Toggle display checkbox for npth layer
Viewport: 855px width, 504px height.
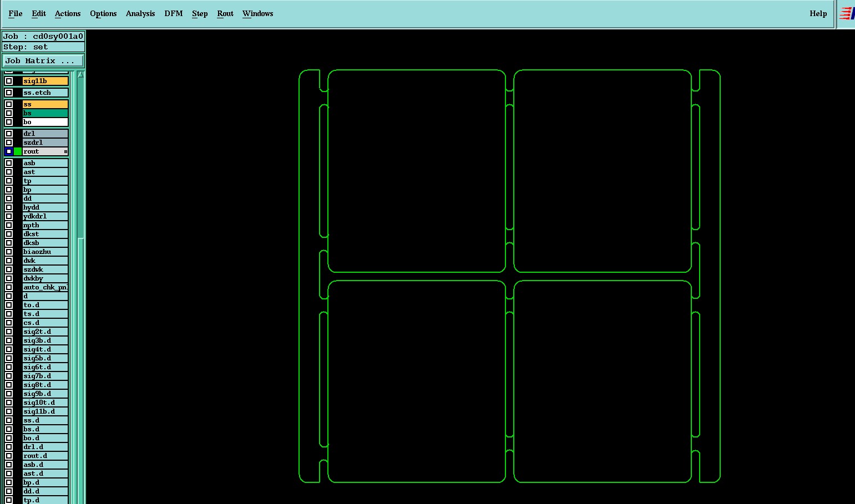(9, 225)
